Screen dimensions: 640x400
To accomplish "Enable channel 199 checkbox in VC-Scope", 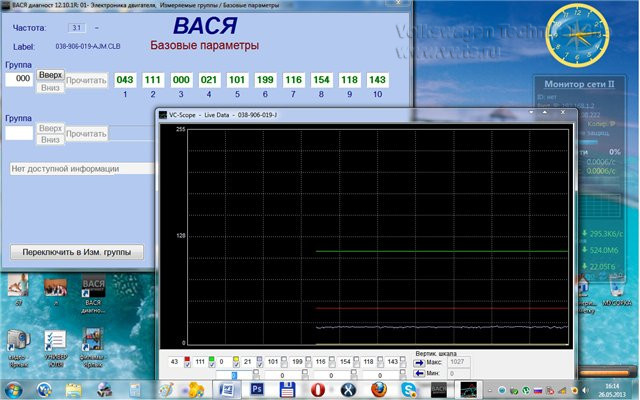I will pyautogui.click(x=308, y=362).
